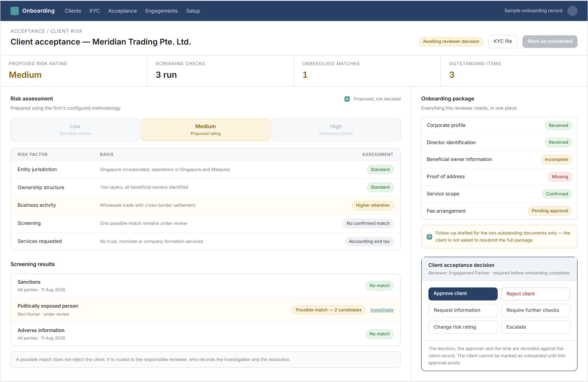Select the Entity jurisdiction risk factor row
Screen dimensions: 588x382
pyautogui.click(x=205, y=170)
